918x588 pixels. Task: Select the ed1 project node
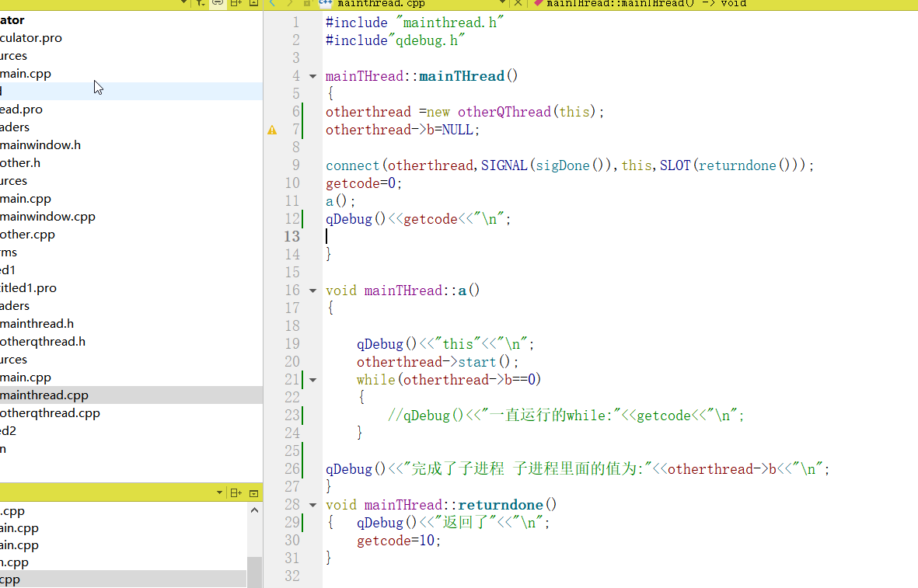point(8,270)
